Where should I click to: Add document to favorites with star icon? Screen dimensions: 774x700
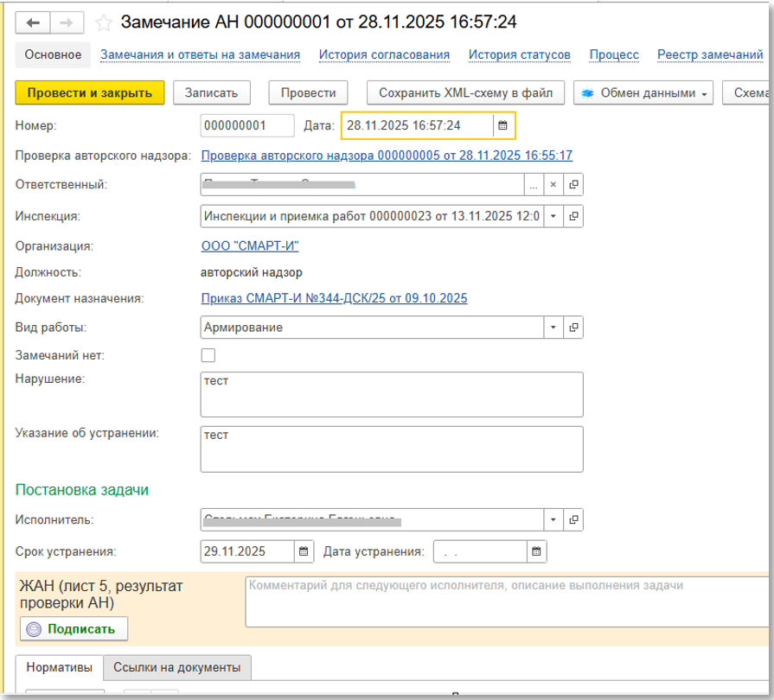103,22
